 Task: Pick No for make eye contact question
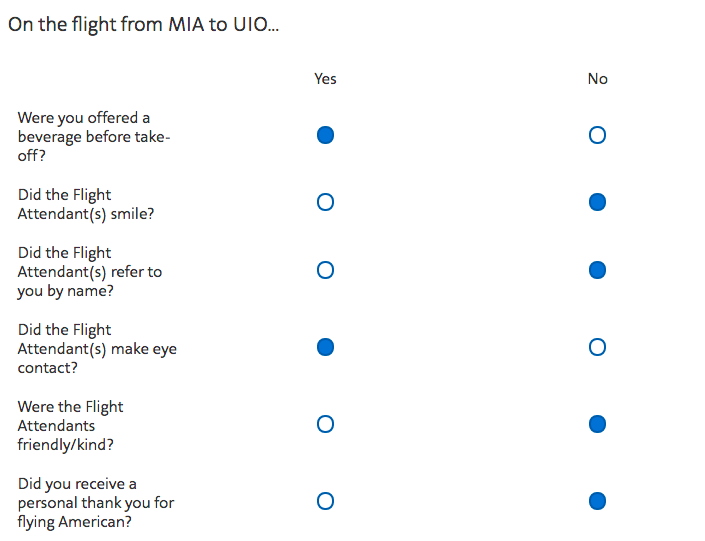pos(597,347)
